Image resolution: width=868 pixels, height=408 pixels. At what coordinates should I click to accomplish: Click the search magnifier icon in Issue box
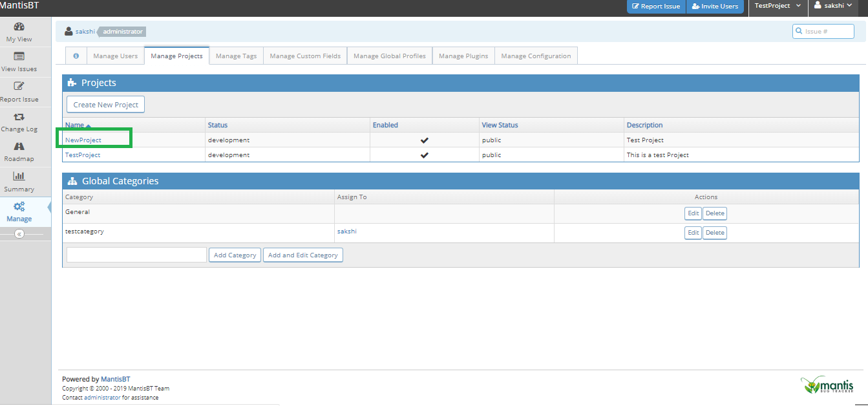point(799,31)
